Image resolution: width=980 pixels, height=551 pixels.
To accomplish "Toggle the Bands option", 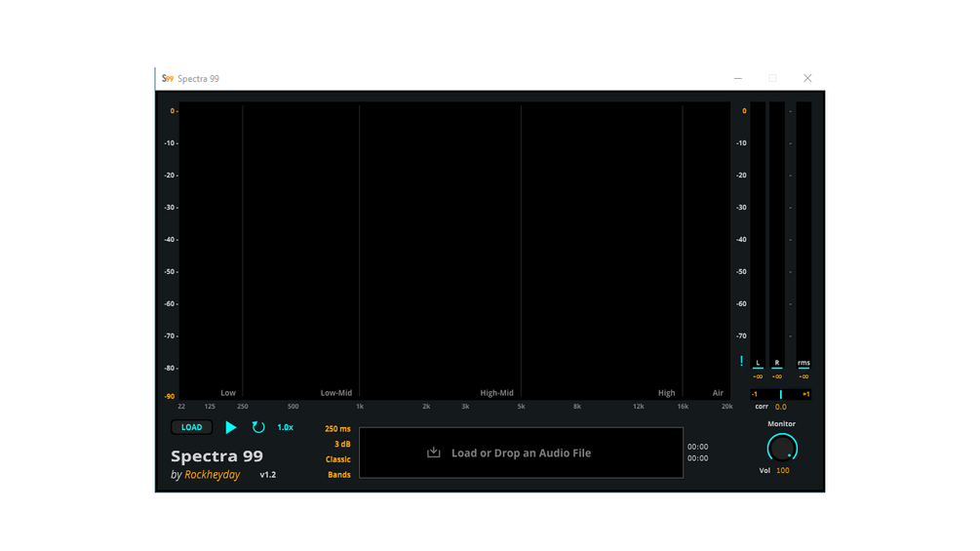I will (338, 475).
